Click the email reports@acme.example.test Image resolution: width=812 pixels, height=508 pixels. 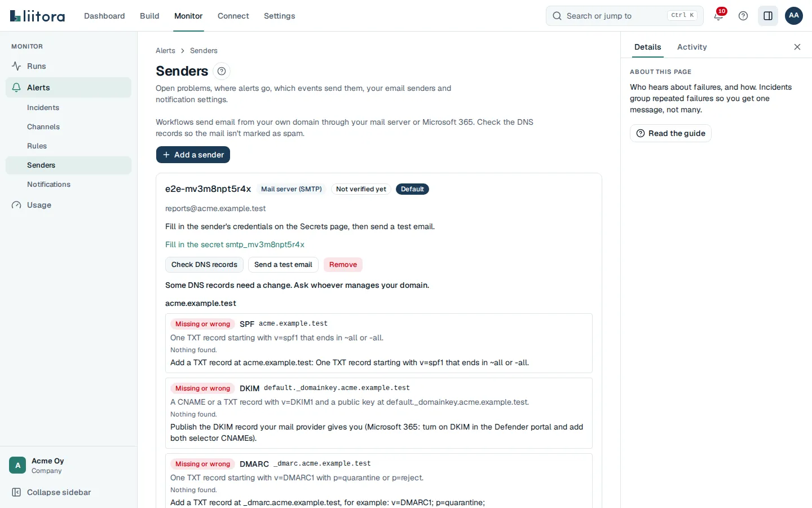pos(215,208)
